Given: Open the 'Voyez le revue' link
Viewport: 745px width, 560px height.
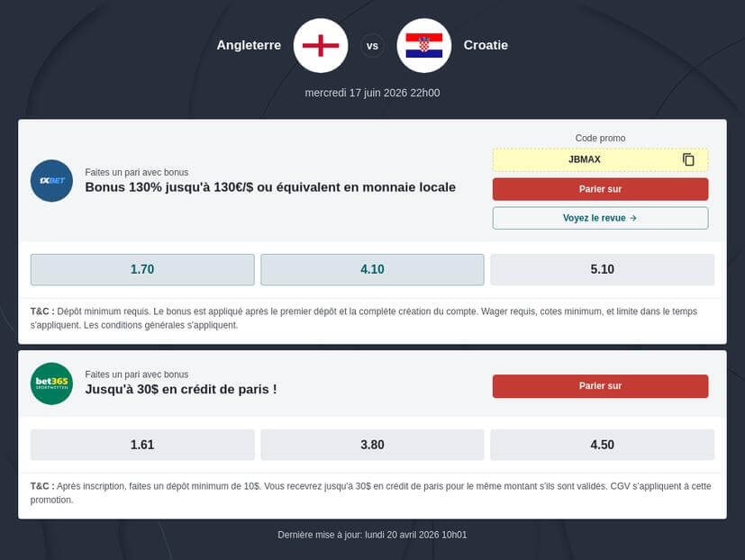Looking at the screenshot, I should click(x=600, y=218).
